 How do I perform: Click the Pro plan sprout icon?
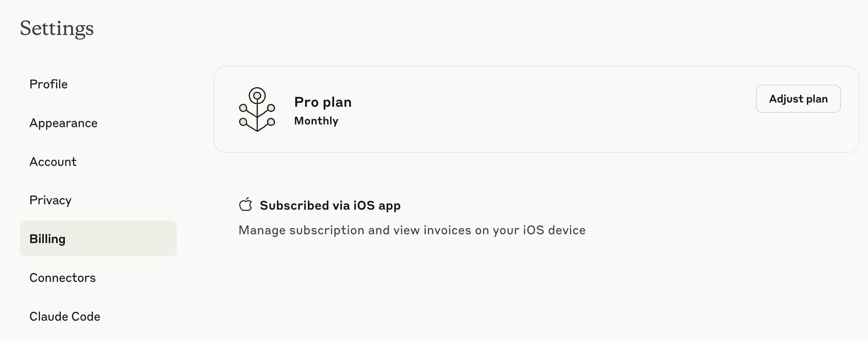click(257, 109)
